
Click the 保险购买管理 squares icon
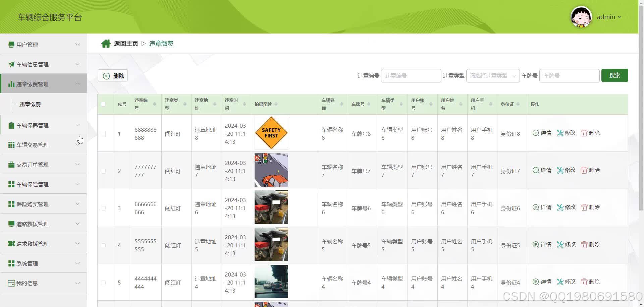click(x=11, y=204)
